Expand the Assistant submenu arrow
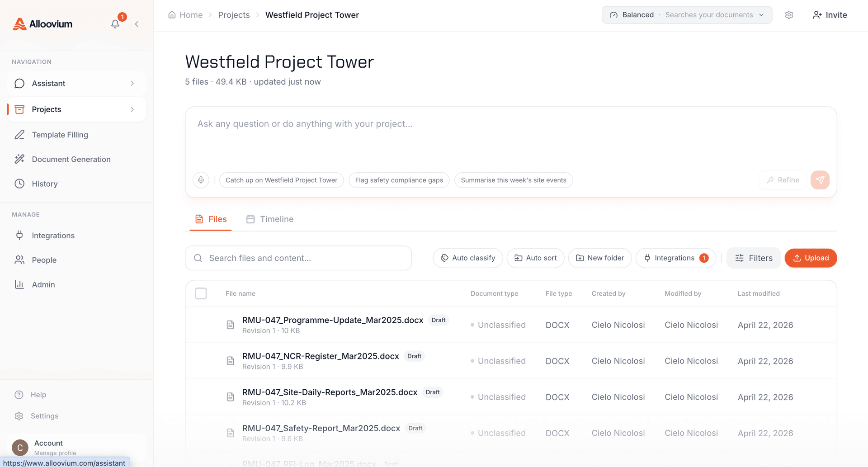The image size is (868, 467). click(132, 83)
